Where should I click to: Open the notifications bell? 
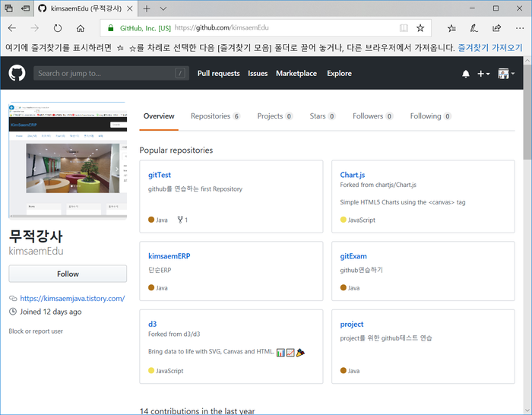(465, 74)
